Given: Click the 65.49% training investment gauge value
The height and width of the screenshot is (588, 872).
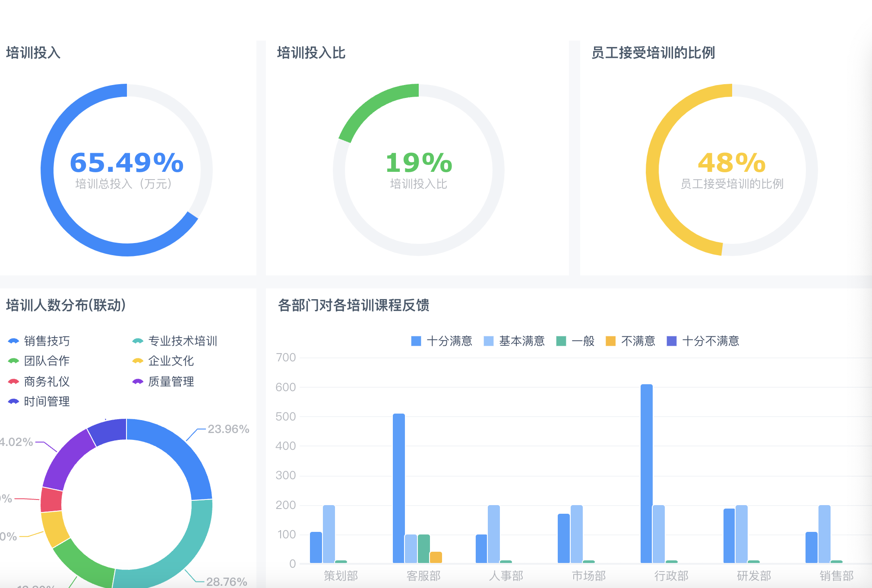Looking at the screenshot, I should coord(126,163).
